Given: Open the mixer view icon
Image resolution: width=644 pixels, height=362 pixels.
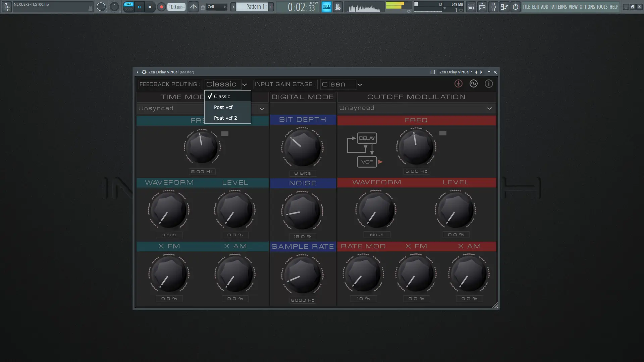Looking at the screenshot, I should 493,7.
